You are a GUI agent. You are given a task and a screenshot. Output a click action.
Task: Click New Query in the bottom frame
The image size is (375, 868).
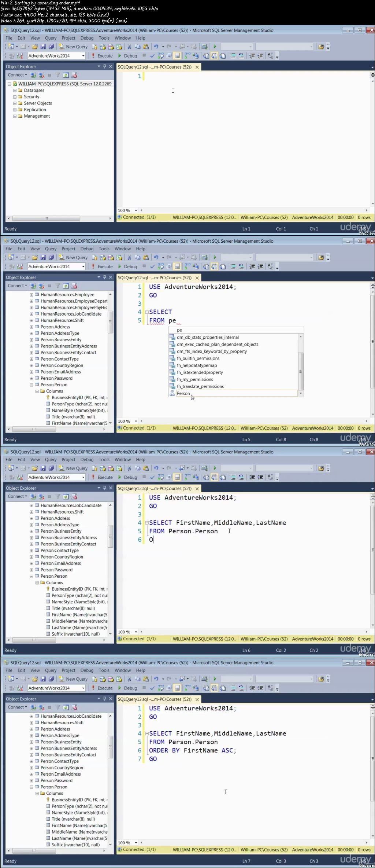[x=73, y=679]
